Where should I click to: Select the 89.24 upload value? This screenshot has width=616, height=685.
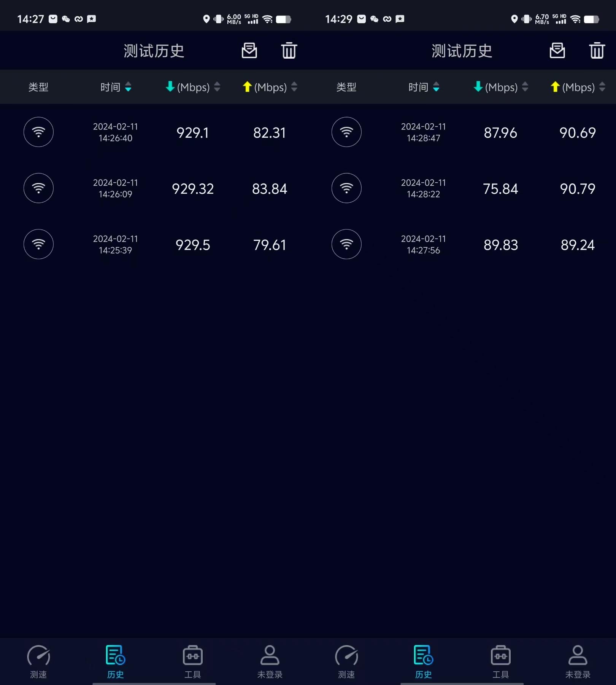[578, 245]
